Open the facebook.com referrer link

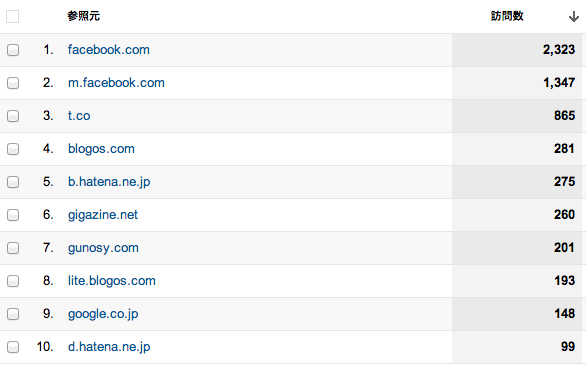[x=109, y=50]
